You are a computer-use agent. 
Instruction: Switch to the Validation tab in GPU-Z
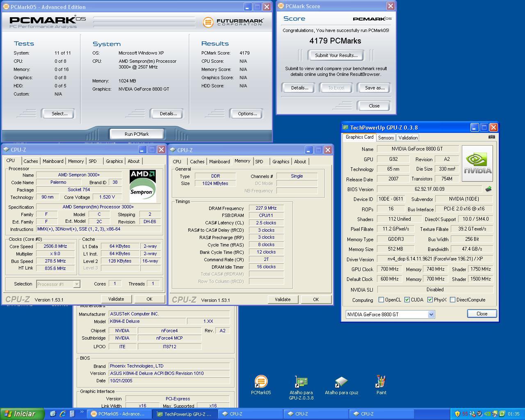(x=408, y=138)
